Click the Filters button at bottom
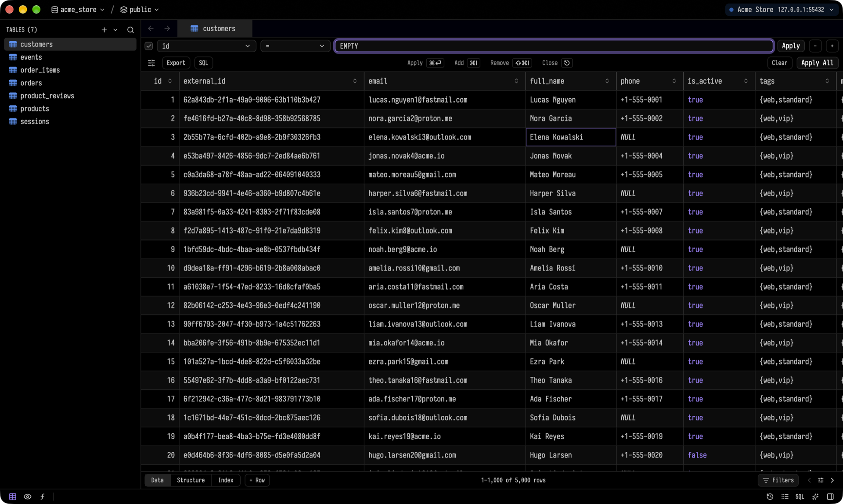The width and height of the screenshot is (843, 504). [778, 480]
